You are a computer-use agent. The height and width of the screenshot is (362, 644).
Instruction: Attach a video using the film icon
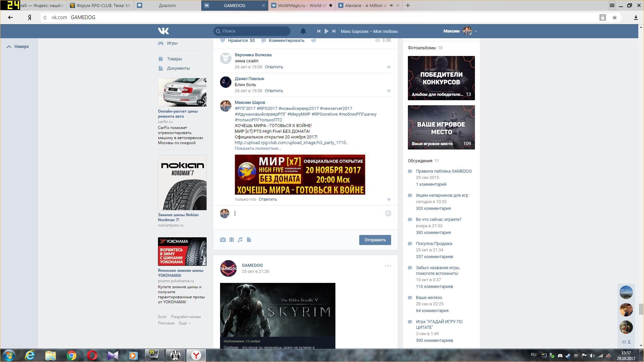tap(231, 240)
